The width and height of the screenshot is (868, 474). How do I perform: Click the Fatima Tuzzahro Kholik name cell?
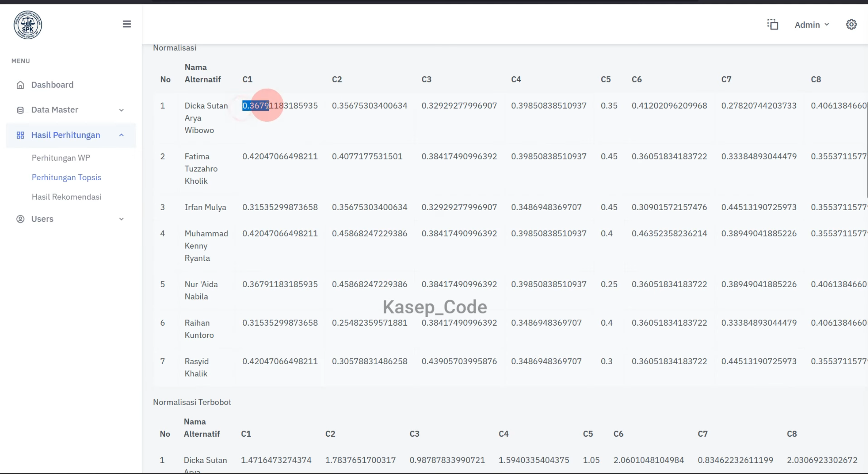click(x=201, y=169)
